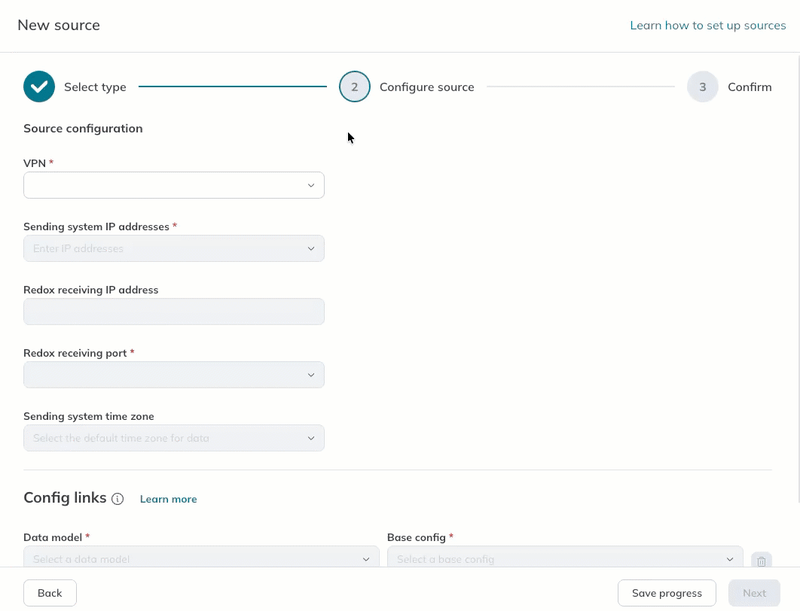Open Learn how to set up sources link
This screenshot has width=800, height=611.
click(x=708, y=26)
